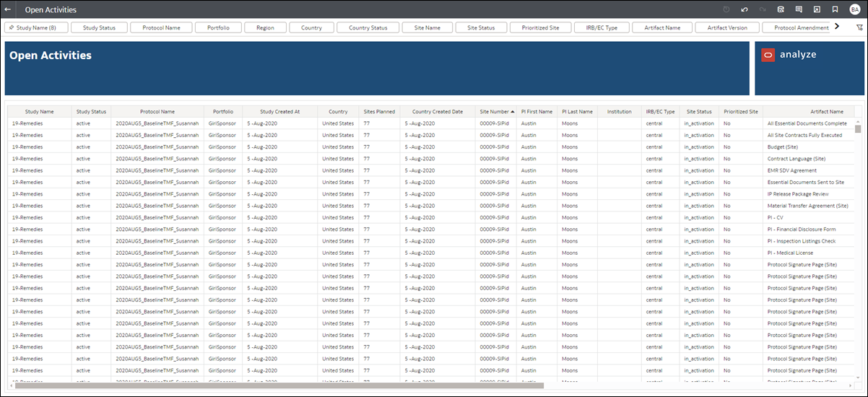Select the 'PI - CV' cell

(809, 217)
